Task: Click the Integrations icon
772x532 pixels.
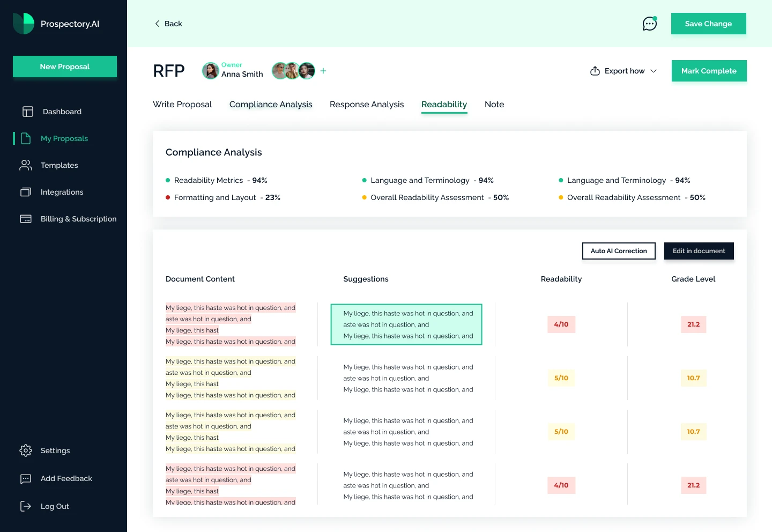Action: tap(26, 192)
